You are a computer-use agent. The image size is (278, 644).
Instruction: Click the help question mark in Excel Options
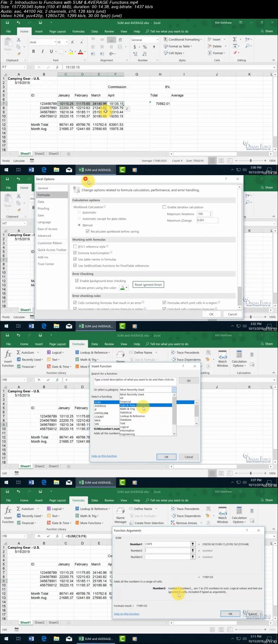click(226, 179)
